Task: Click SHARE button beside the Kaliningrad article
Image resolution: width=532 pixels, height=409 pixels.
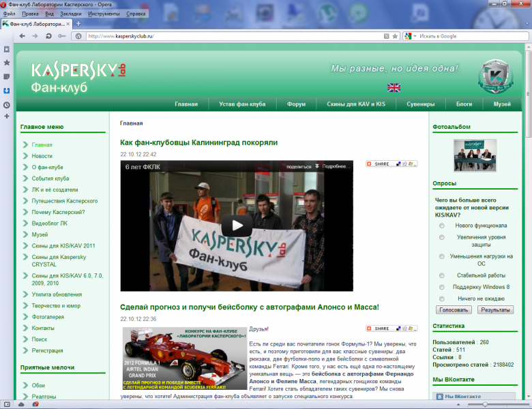Action: (391, 164)
